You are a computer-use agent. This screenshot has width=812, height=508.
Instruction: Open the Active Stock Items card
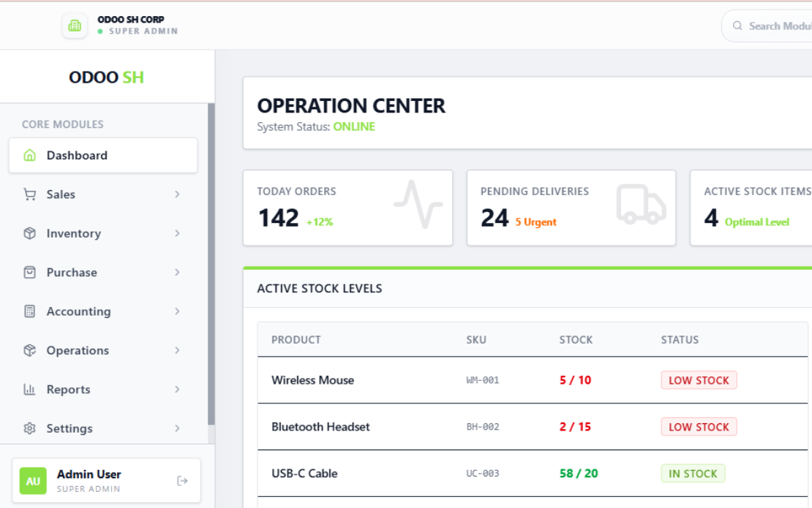tap(751, 208)
